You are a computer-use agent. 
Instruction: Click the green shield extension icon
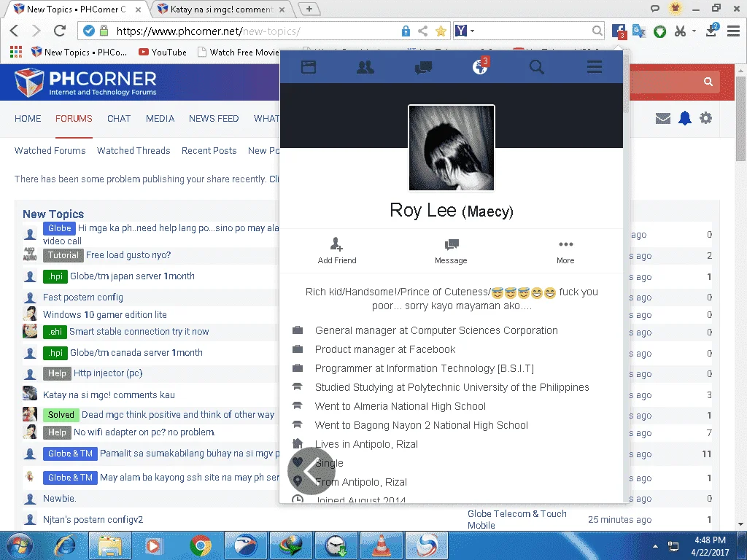tap(659, 32)
